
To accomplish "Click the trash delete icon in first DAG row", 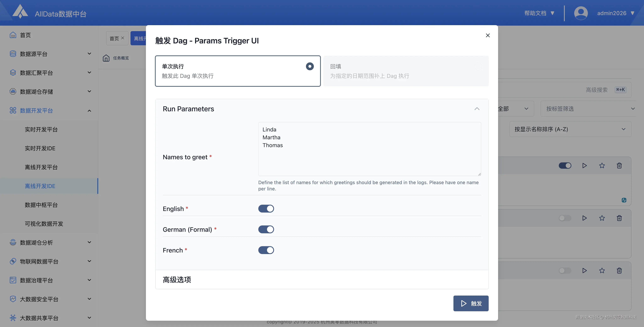I will click(619, 166).
